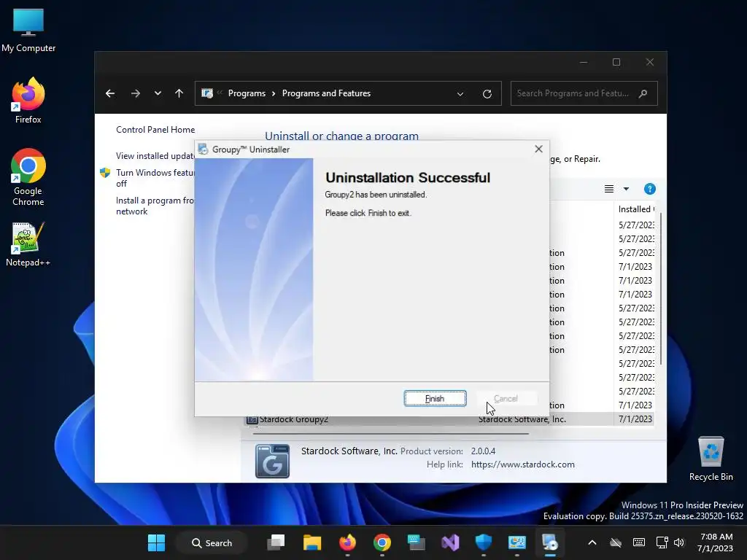Open Task View from taskbar
Image resolution: width=747 pixels, height=560 pixels.
click(x=276, y=542)
